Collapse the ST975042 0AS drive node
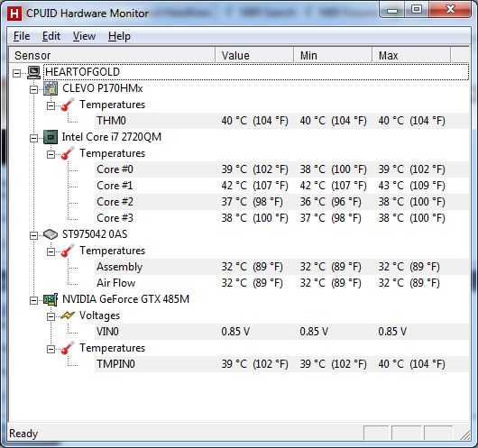Image resolution: width=478 pixels, height=448 pixels. coord(34,235)
